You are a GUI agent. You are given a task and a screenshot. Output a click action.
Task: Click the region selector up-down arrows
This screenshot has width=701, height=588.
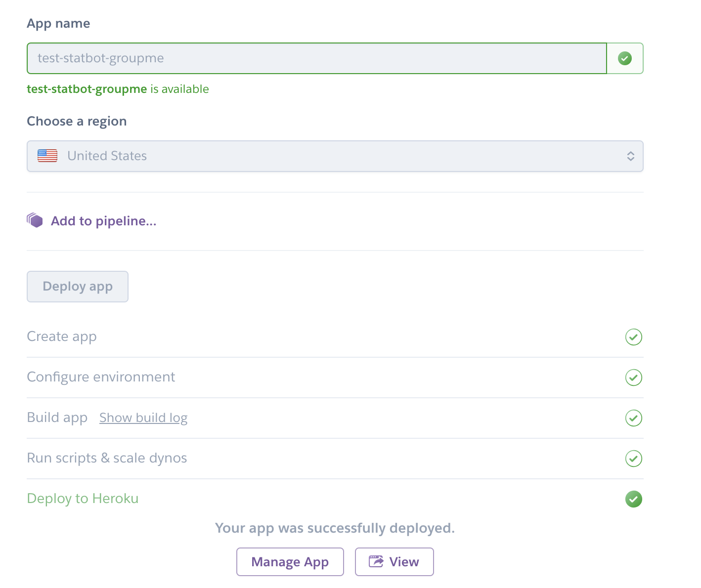tap(630, 156)
